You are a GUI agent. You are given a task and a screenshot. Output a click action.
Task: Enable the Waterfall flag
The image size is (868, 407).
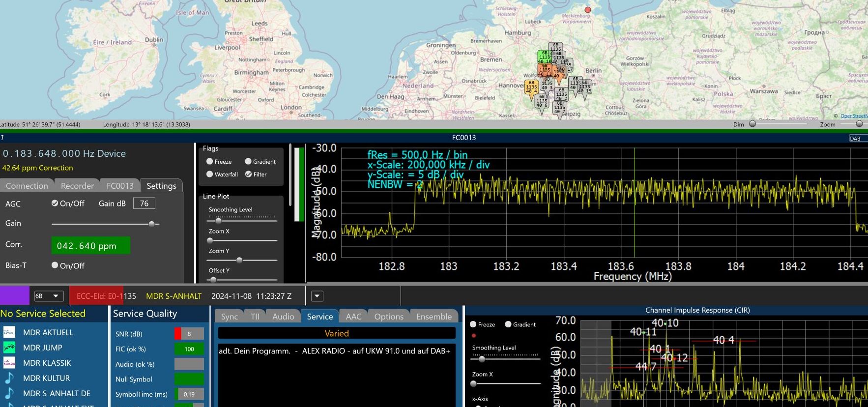(x=210, y=174)
